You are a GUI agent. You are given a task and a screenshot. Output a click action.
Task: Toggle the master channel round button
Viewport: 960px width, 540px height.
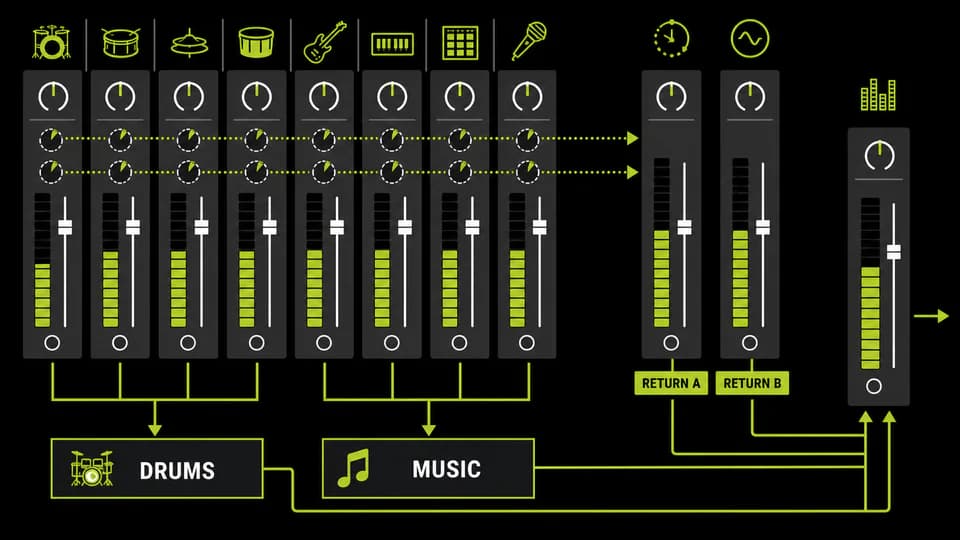pyautogui.click(x=874, y=386)
